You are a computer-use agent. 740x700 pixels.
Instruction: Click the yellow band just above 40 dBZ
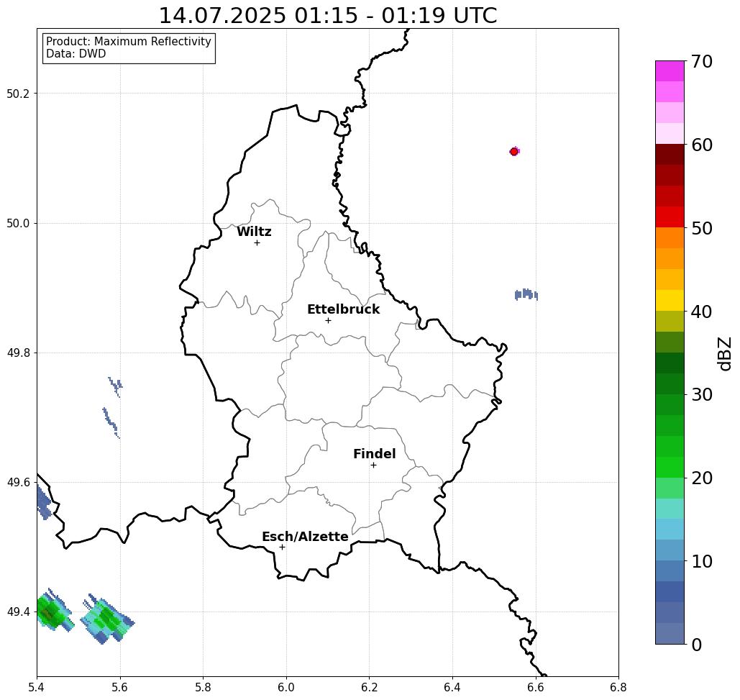point(670,300)
